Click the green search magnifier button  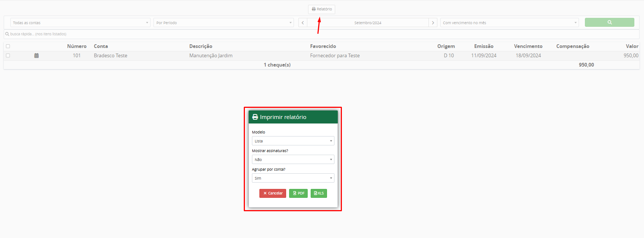pyautogui.click(x=609, y=22)
